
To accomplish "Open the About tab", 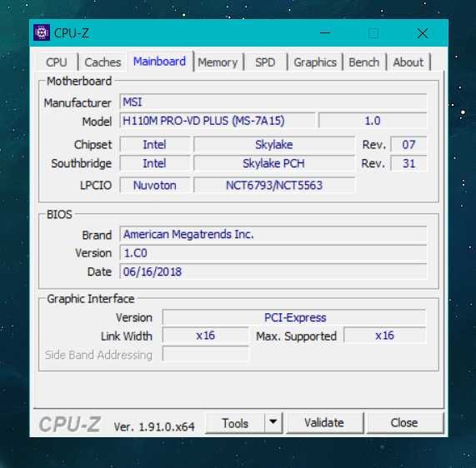I will 408,62.
